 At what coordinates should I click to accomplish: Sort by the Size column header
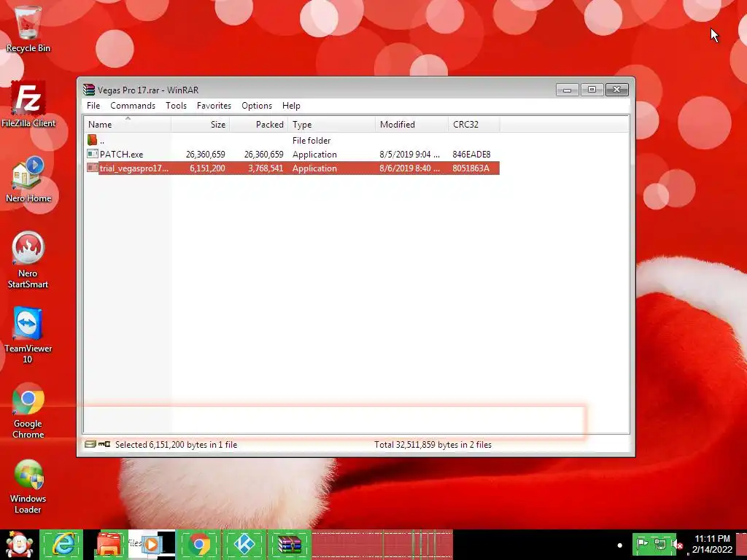tap(201, 124)
